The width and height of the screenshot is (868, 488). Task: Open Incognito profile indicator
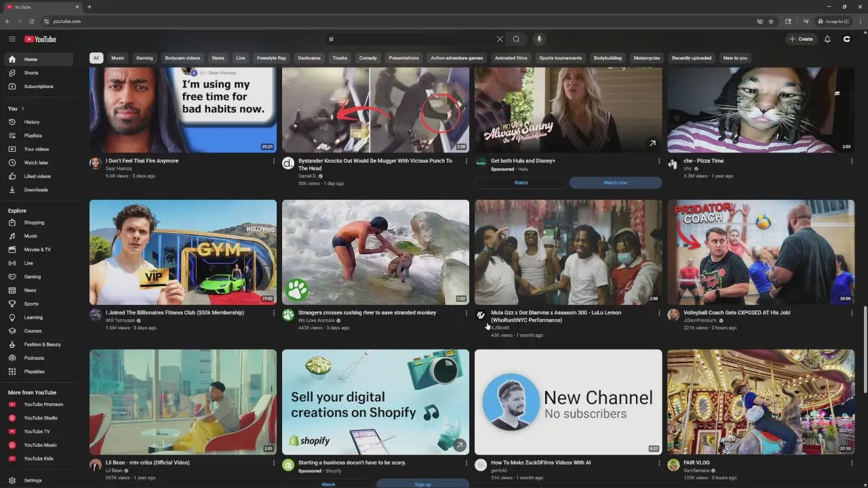[x=833, y=21]
